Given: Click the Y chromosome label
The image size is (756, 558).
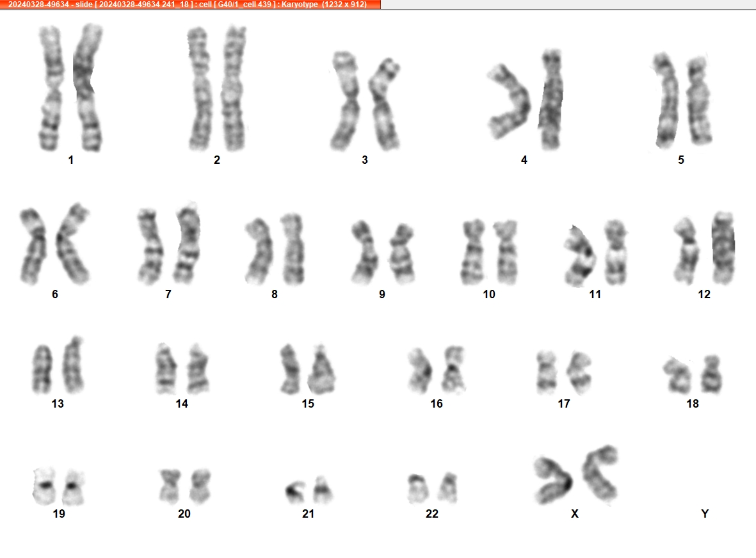Looking at the screenshot, I should [705, 514].
